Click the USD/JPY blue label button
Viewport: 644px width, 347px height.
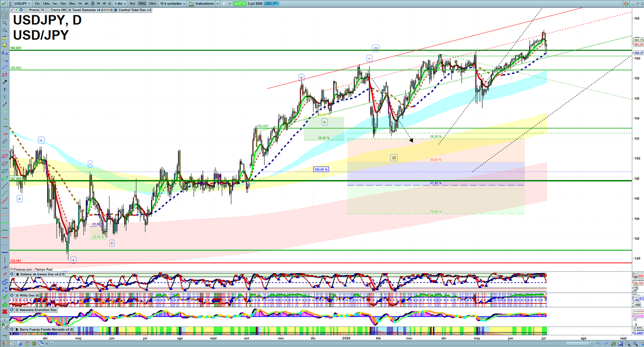pyautogui.click(x=271, y=4)
